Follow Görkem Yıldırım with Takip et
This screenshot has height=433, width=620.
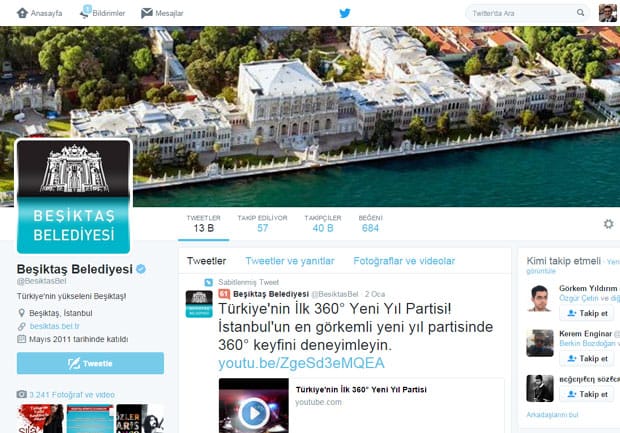click(587, 313)
